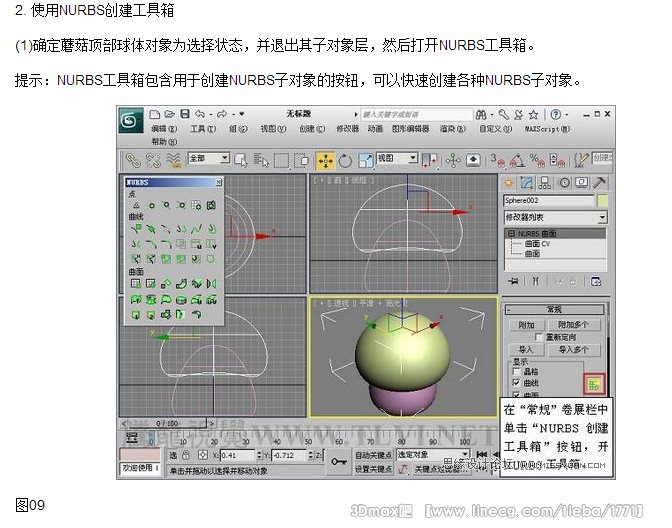The height and width of the screenshot is (528, 672).
Task: Select the Create Fillet Curve tool in NURBS toolbox
Action: pyautogui.click(x=166, y=244)
